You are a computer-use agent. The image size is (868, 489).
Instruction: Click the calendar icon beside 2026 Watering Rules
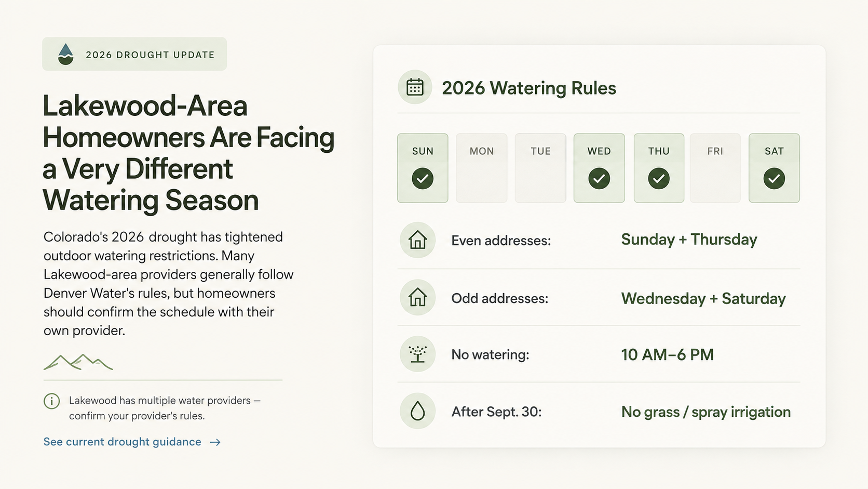coord(415,87)
